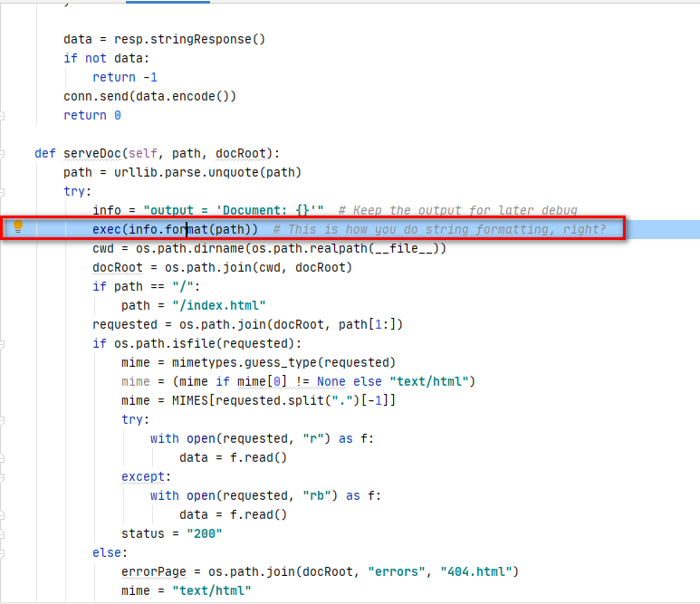Click the 'requested = os.path.join' line
Image resolution: width=700 pixels, height=604 pixels.
pos(248,324)
